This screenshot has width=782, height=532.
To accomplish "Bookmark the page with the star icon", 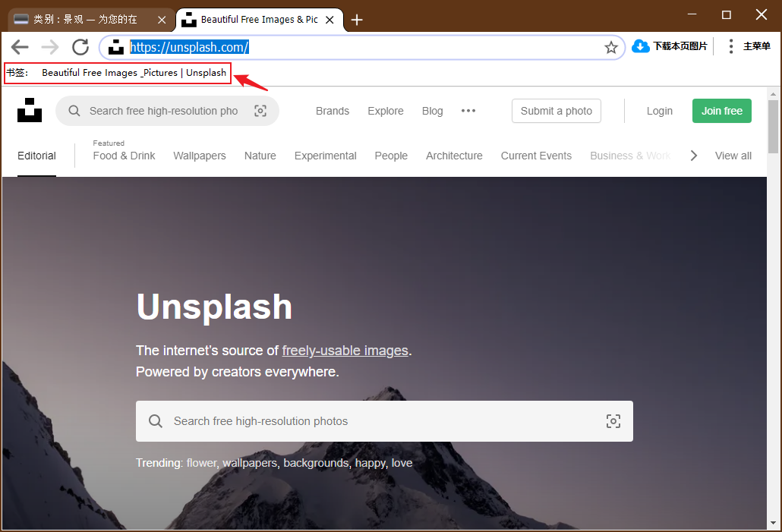I will click(611, 47).
